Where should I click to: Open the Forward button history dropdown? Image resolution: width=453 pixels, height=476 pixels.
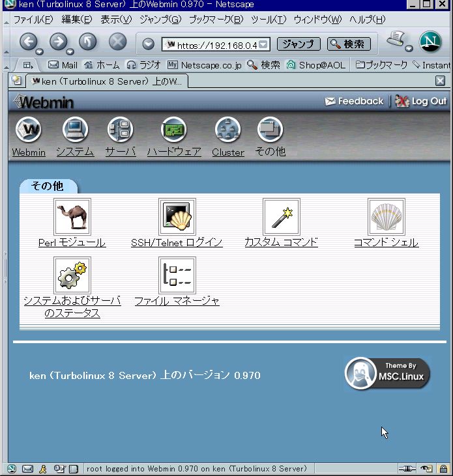[x=70, y=51]
